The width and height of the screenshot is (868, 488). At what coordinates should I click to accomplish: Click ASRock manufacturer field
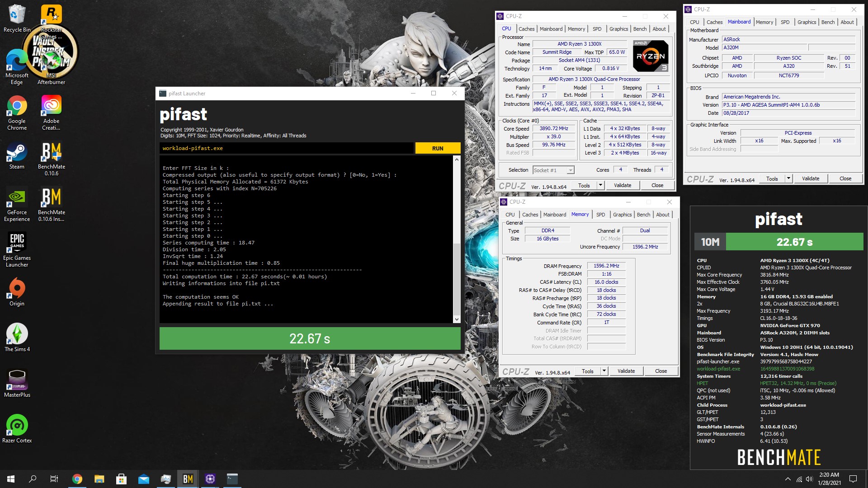[788, 39]
